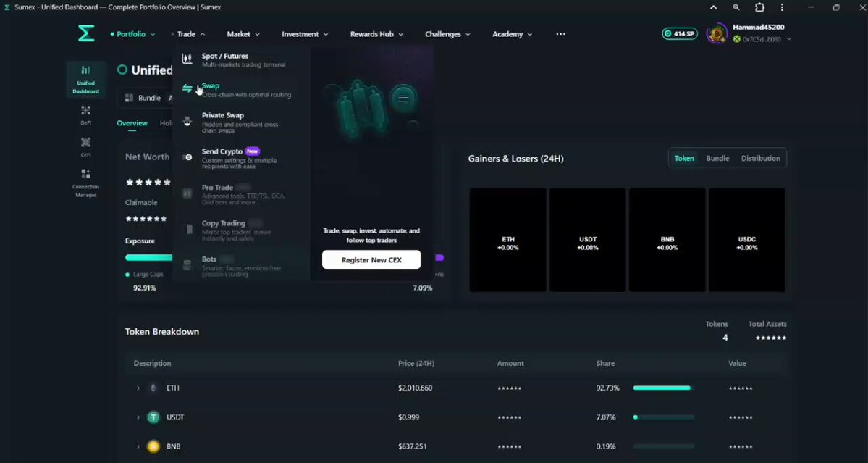Select Copy Trading menu entry
Image resolution: width=868 pixels, height=463 pixels.
240,230
